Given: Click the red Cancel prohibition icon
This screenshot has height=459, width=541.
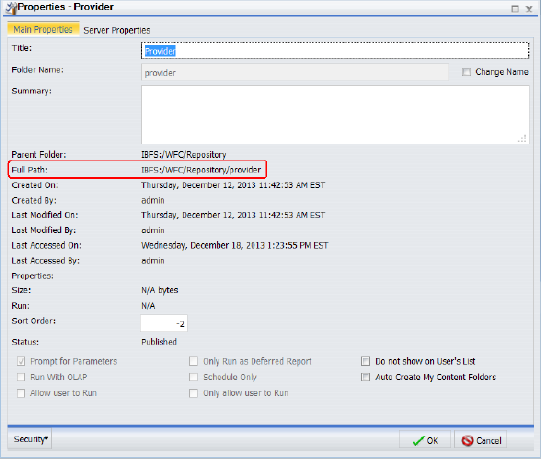Looking at the screenshot, I should point(468,441).
